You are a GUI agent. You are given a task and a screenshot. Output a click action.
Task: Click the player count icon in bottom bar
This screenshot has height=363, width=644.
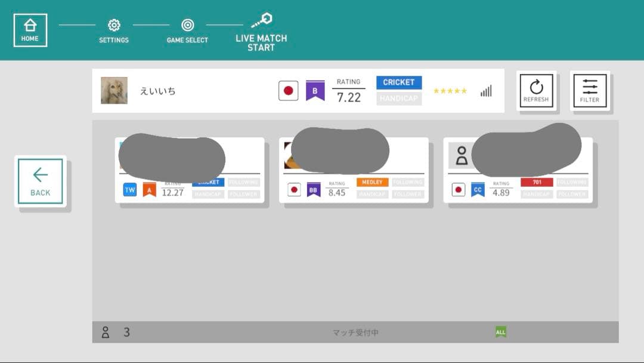[106, 332]
